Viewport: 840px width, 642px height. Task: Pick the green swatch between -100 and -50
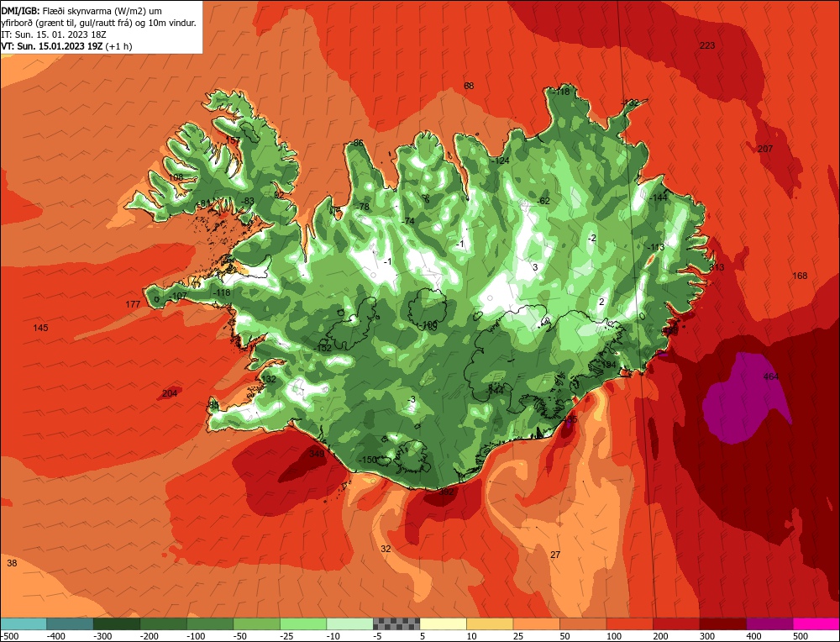pos(210,624)
